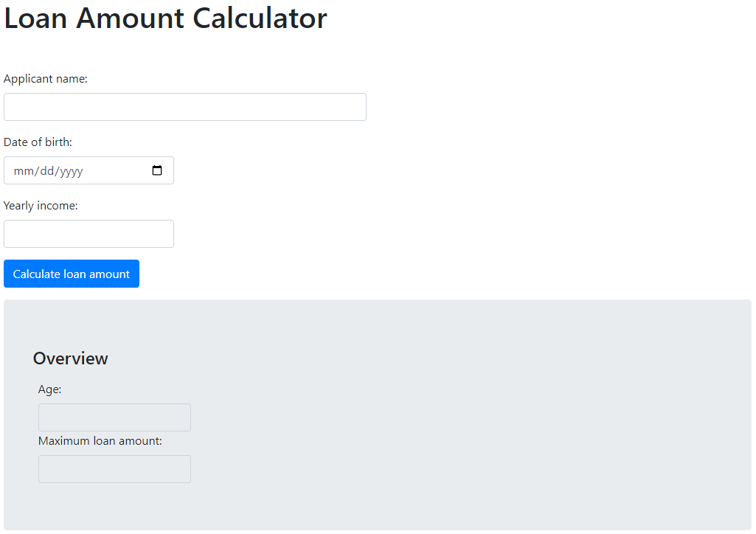The image size is (756, 534).
Task: Click the Yearly income input field
Action: pos(89,234)
